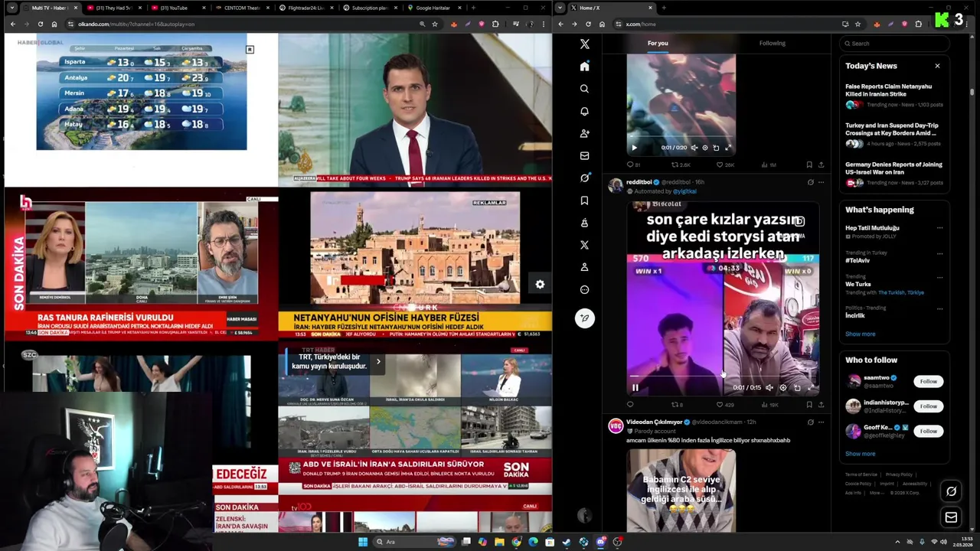
Task: Open X Home from the sidebar
Action: (x=584, y=67)
